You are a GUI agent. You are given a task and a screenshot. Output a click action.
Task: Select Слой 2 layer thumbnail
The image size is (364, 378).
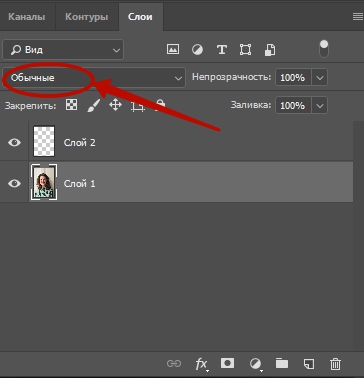[44, 141]
